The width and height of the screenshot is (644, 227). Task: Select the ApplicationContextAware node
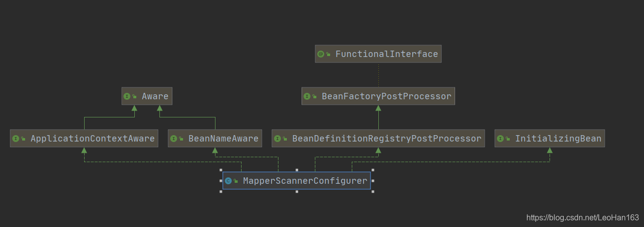coord(85,139)
